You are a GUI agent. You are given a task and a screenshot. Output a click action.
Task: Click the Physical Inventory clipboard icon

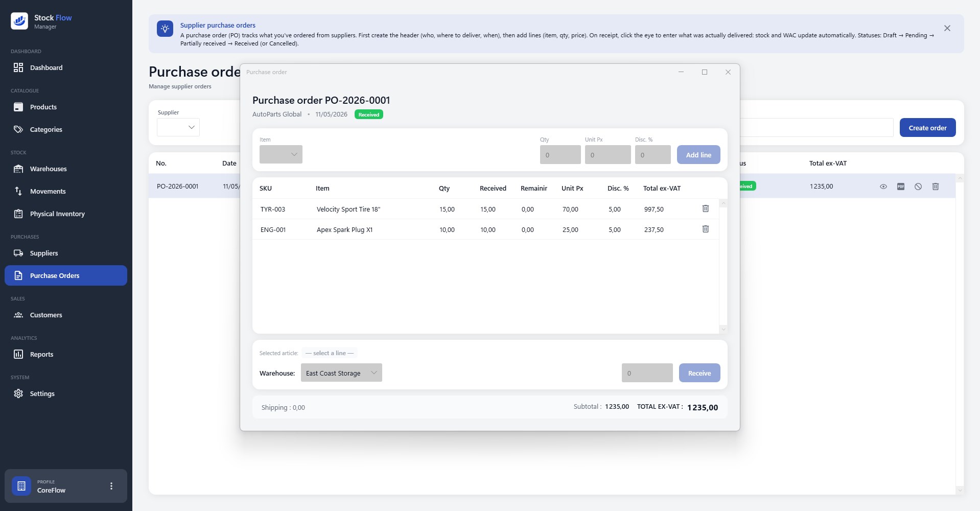click(18, 214)
